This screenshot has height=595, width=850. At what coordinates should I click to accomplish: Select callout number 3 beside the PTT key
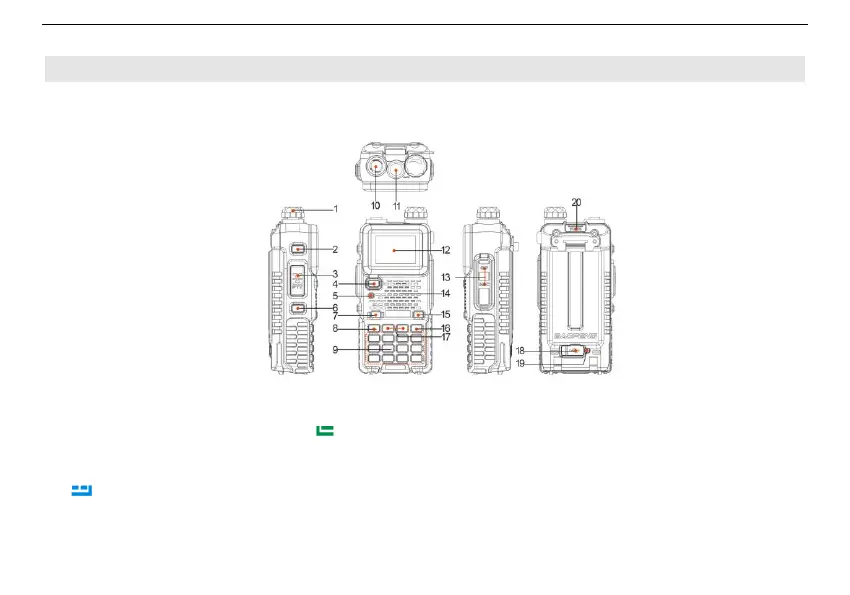(335, 274)
